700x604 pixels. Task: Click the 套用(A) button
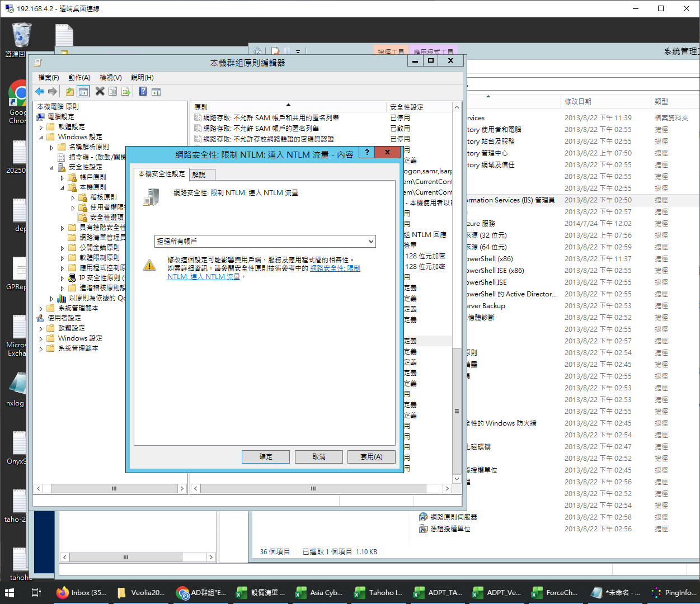(371, 457)
